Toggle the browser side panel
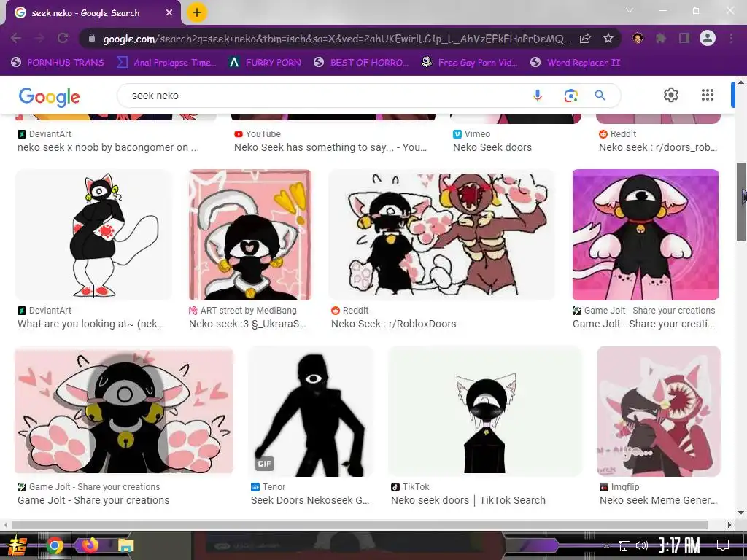747x560 pixels. click(684, 38)
